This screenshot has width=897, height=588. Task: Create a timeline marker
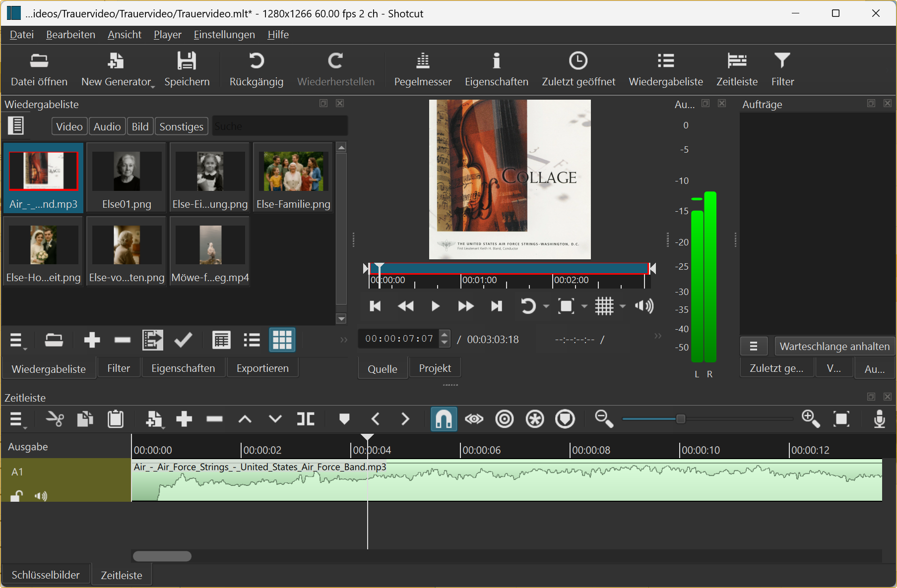tap(344, 419)
